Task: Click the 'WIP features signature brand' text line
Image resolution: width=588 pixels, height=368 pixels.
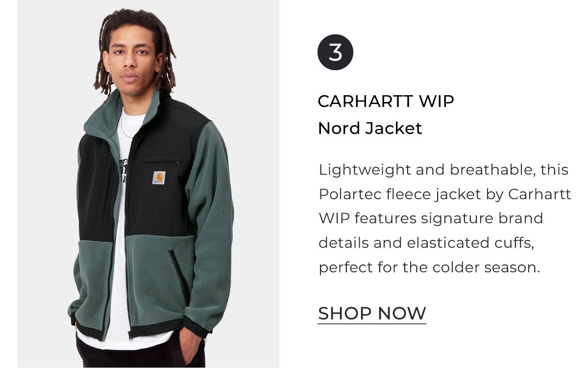Action: click(x=431, y=218)
